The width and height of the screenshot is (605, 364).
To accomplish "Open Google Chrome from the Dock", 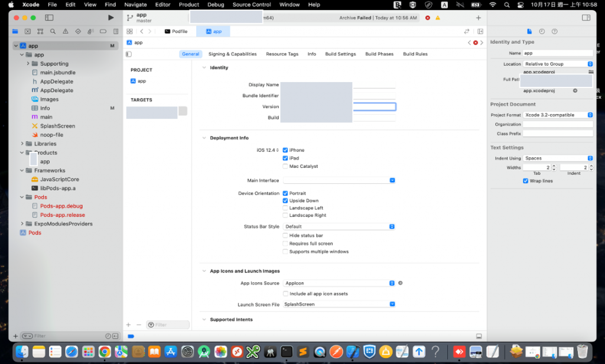I will 105,351.
